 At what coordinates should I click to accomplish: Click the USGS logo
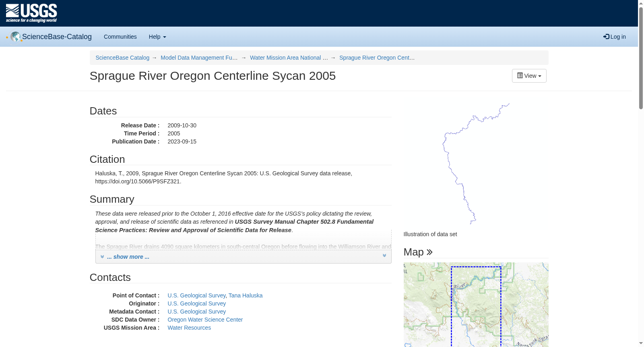[x=31, y=13]
